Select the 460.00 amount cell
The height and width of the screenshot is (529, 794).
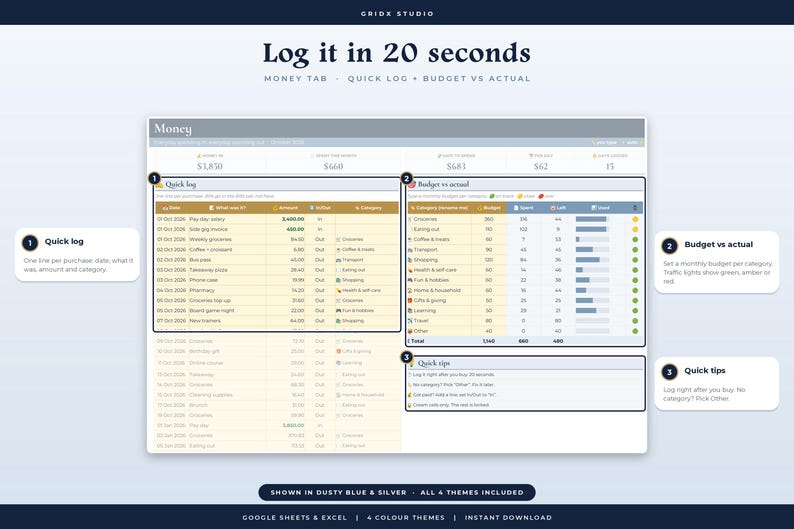coord(295,229)
